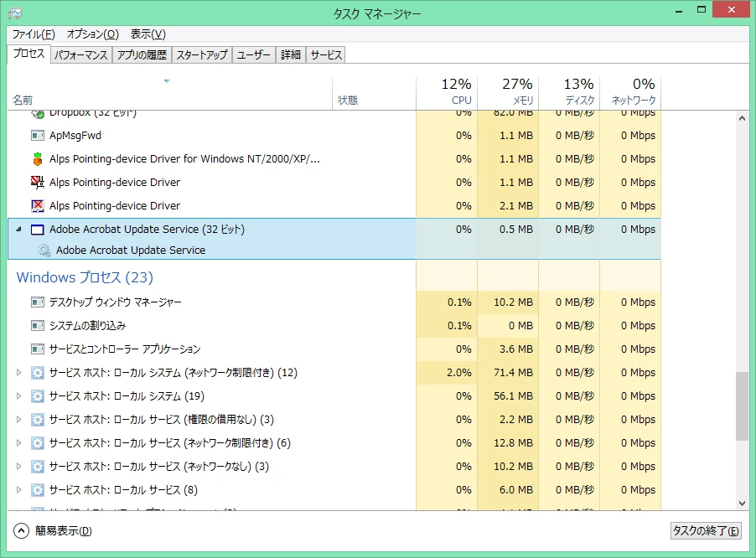Image resolution: width=756 pixels, height=558 pixels.
Task: Sort by the 13% ディスク column header
Action: (569, 93)
